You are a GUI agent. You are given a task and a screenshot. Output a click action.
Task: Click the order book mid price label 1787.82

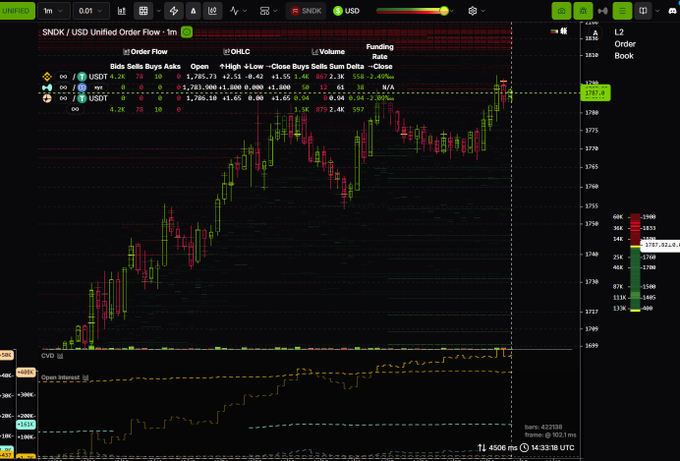click(x=660, y=245)
